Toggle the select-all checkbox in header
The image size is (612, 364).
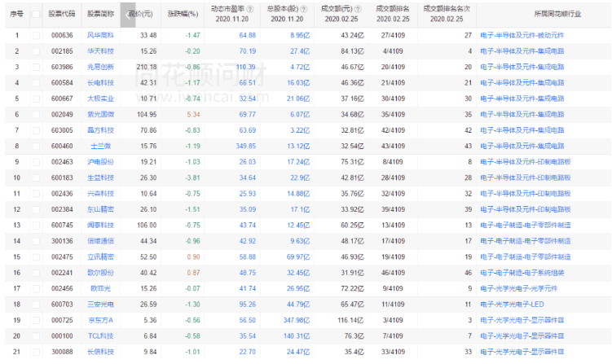(36, 15)
